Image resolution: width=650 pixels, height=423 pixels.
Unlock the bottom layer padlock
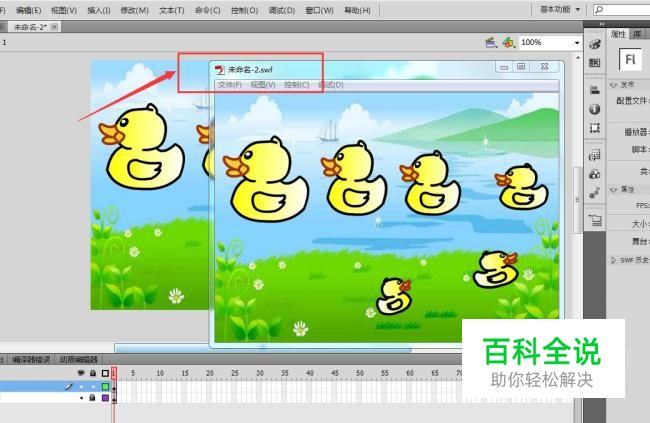(93, 398)
